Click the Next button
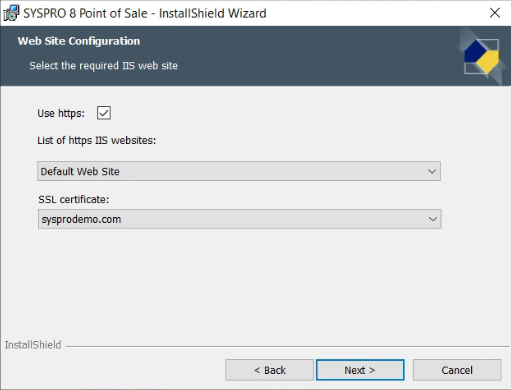The width and height of the screenshot is (511, 390). coord(360,370)
